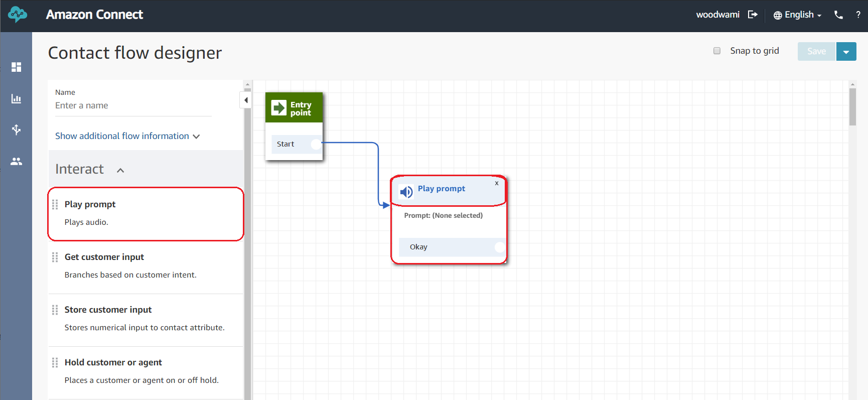
Task: Click the woodwami username
Action: click(x=717, y=15)
